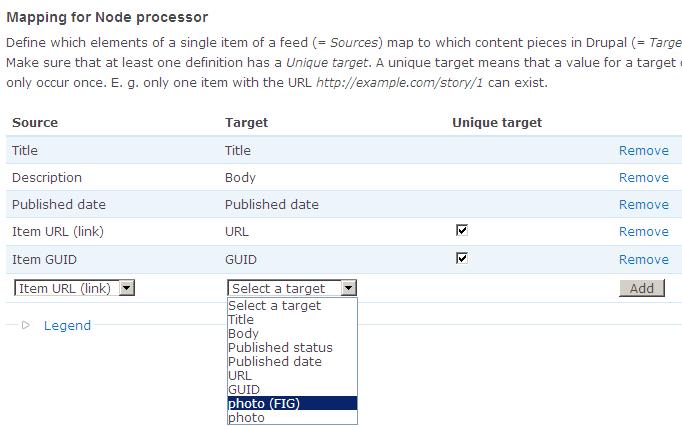Choose photo (FIG) from target list
The width and height of the screenshot is (682, 427).
pos(291,404)
